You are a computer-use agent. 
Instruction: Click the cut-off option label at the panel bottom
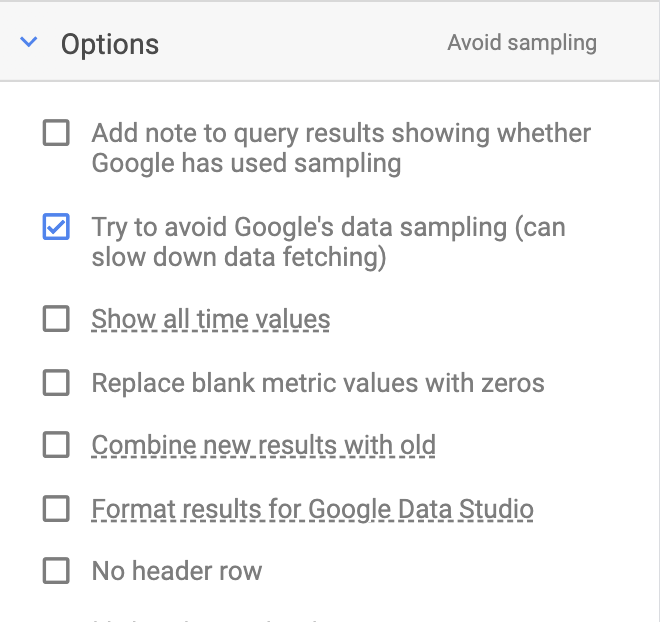(206, 620)
